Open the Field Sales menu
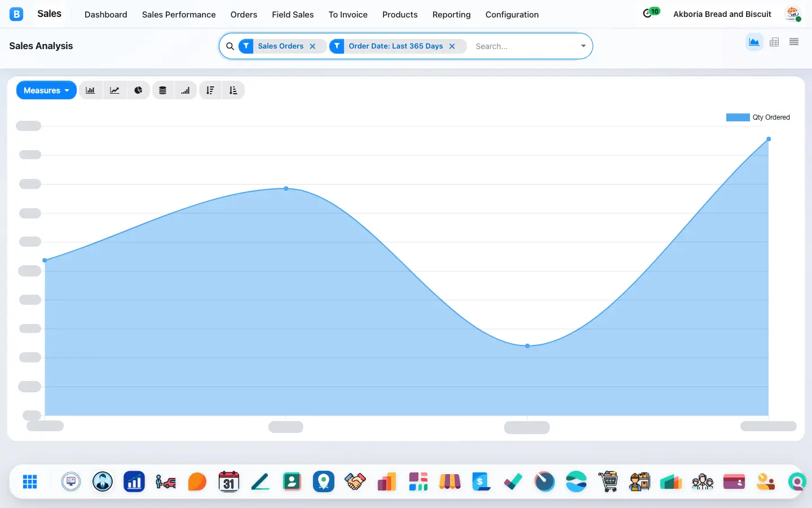Image resolution: width=812 pixels, height=508 pixels. (x=293, y=15)
